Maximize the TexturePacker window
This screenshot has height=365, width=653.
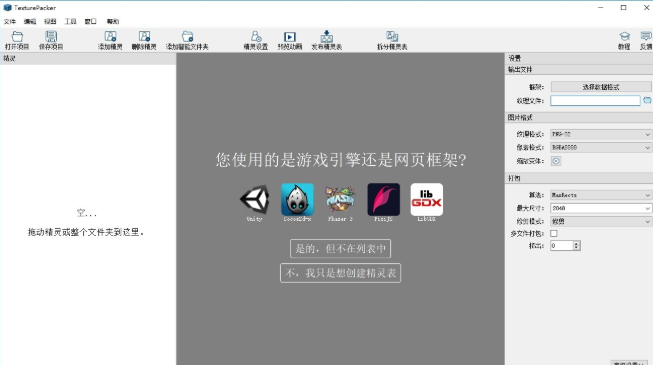click(x=623, y=8)
